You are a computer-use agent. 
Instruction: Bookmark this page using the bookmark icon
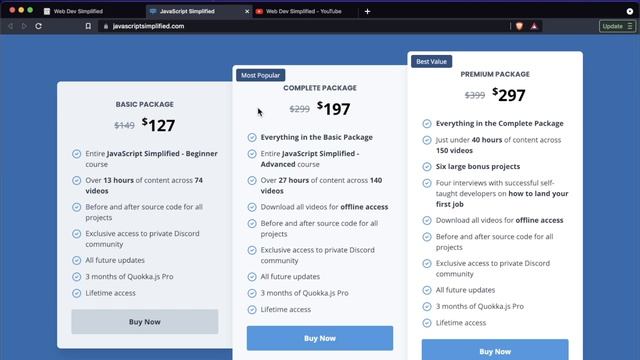(x=88, y=26)
